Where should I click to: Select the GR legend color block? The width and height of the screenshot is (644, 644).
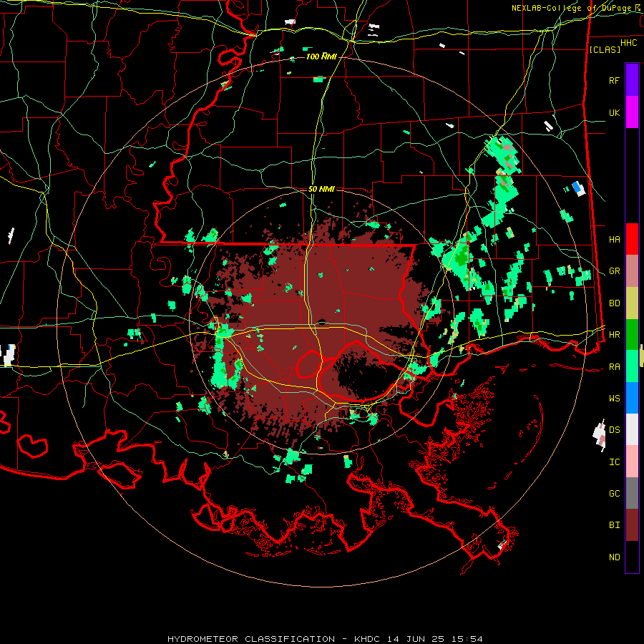pos(632,271)
